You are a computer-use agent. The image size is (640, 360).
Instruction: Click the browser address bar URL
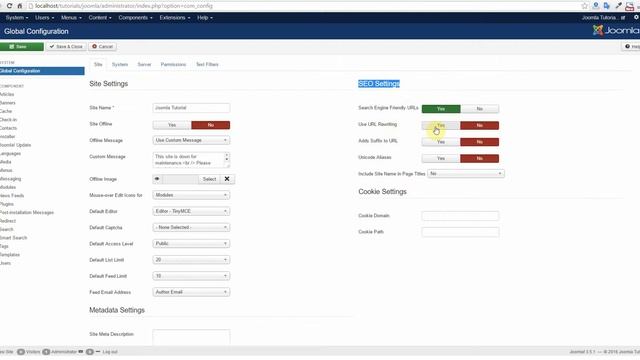pos(124,6)
